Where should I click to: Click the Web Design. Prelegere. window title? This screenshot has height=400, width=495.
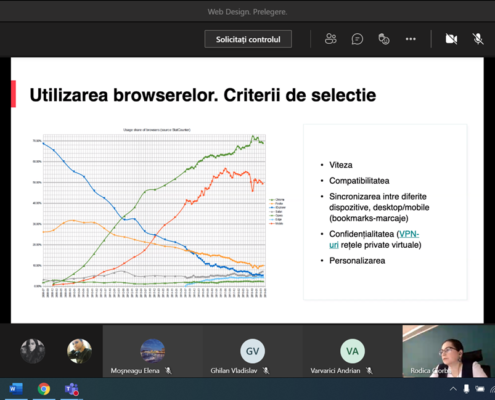click(x=247, y=12)
